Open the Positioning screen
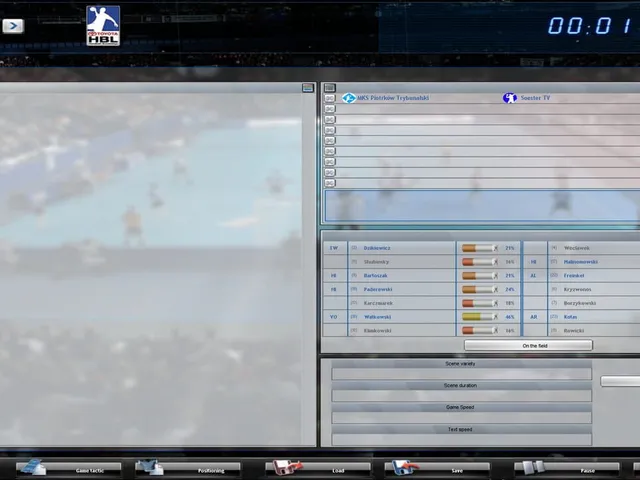 pyautogui.click(x=188, y=468)
